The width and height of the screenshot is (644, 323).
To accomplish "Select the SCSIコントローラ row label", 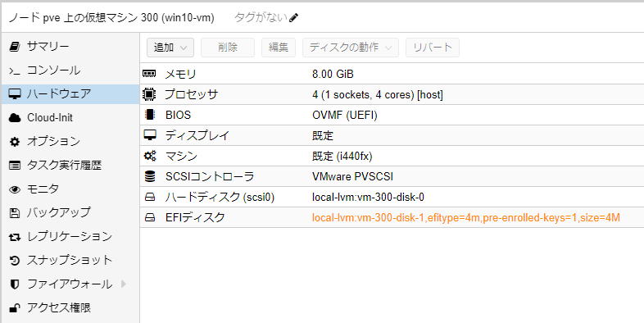I will coord(210,177).
